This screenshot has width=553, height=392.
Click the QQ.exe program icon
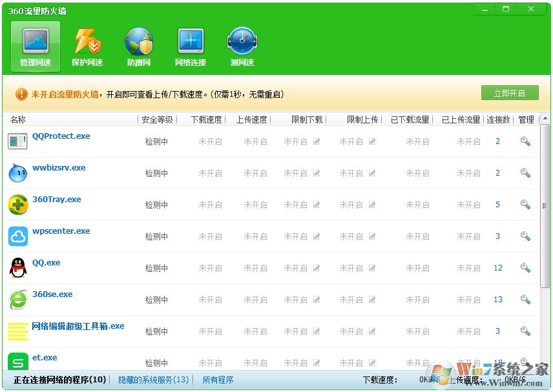[17, 268]
